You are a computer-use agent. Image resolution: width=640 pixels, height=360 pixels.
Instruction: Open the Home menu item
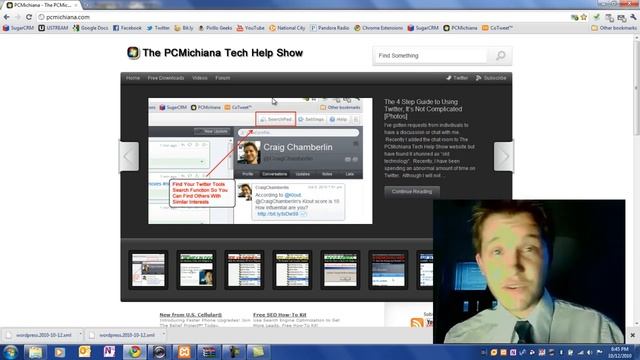pyautogui.click(x=133, y=78)
